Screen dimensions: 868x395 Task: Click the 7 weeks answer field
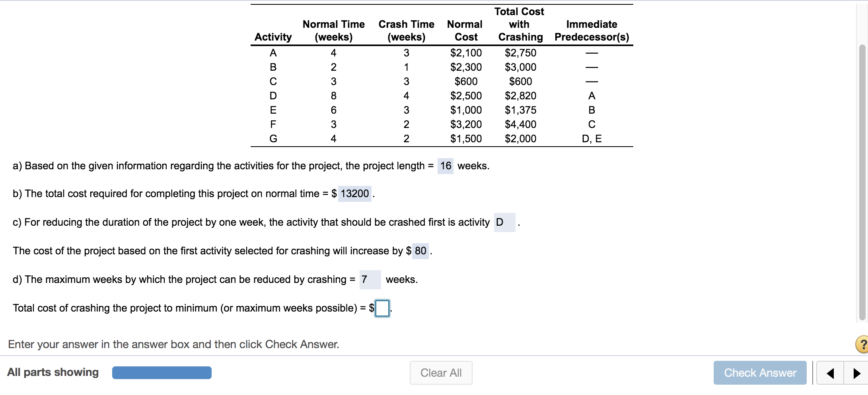(x=370, y=279)
